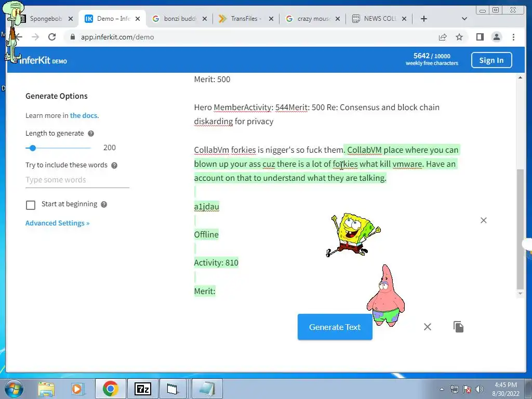Viewport: 532px width, 399px height.
Task: Expand Advanced Settings
Action: 57,223
